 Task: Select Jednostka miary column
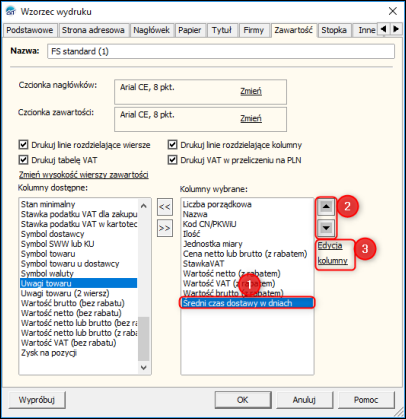247,244
